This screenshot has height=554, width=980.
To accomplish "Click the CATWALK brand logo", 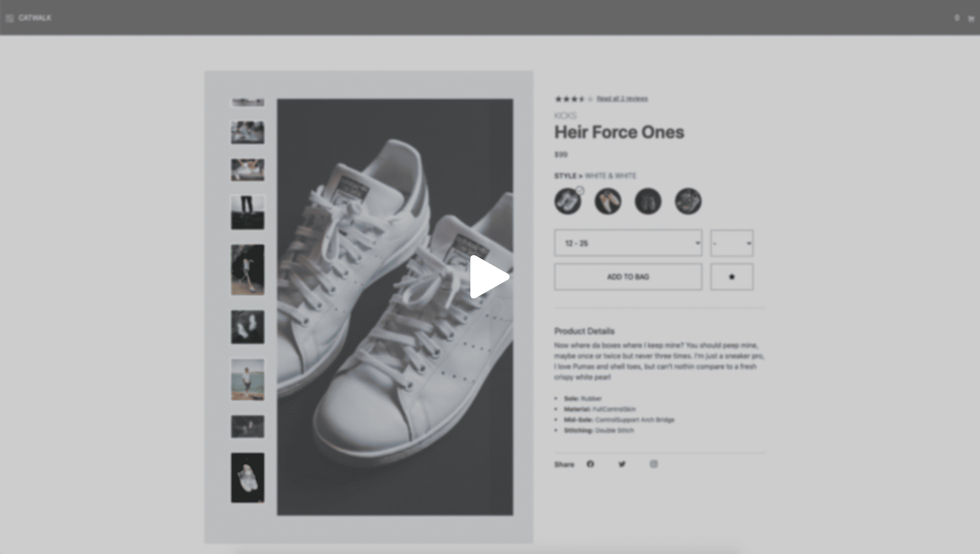I will pos(35,18).
